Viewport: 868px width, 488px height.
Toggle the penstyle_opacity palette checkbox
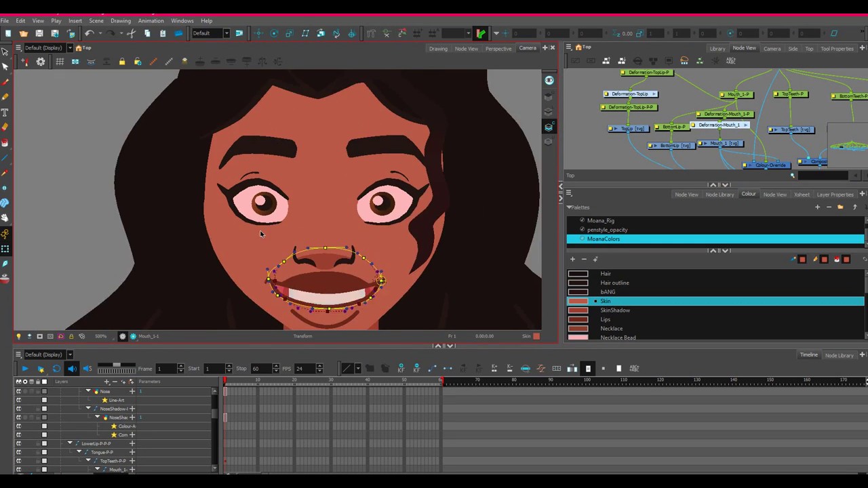coord(582,230)
